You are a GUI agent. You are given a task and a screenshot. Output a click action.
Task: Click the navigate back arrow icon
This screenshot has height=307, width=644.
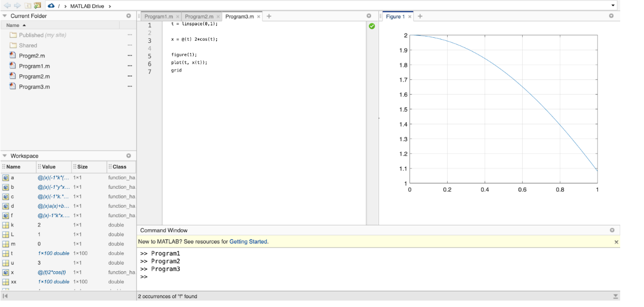click(x=7, y=5)
